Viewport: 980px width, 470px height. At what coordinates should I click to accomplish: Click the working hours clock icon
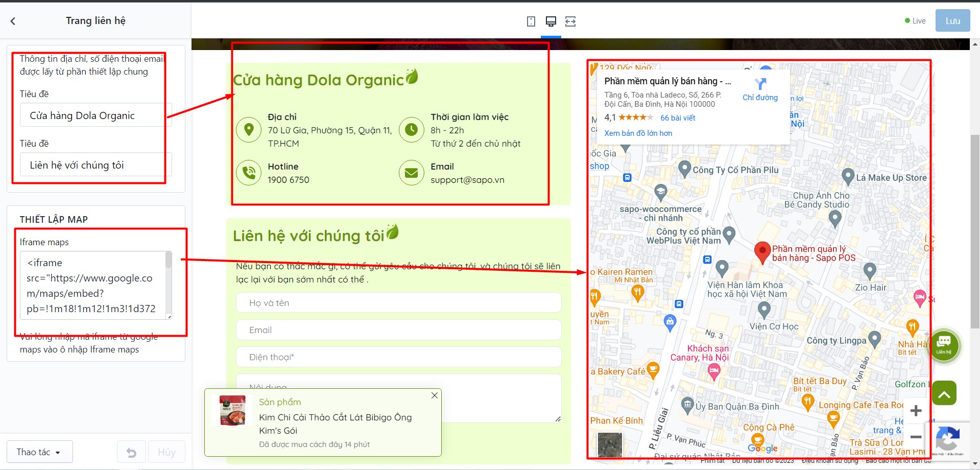(411, 130)
